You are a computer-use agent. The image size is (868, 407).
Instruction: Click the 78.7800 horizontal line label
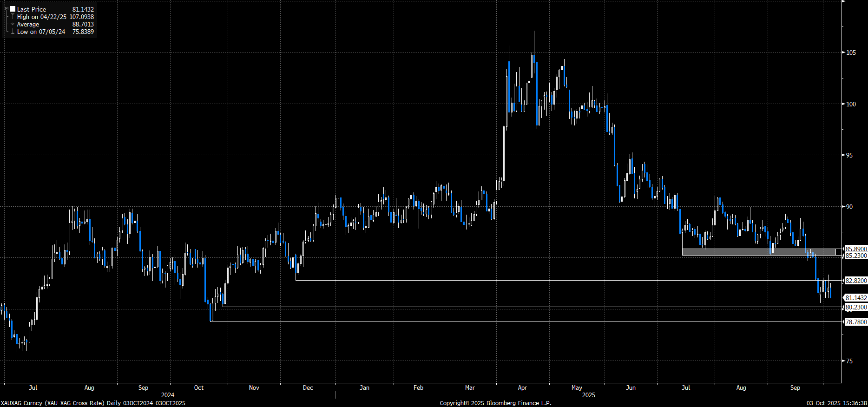[855, 322]
